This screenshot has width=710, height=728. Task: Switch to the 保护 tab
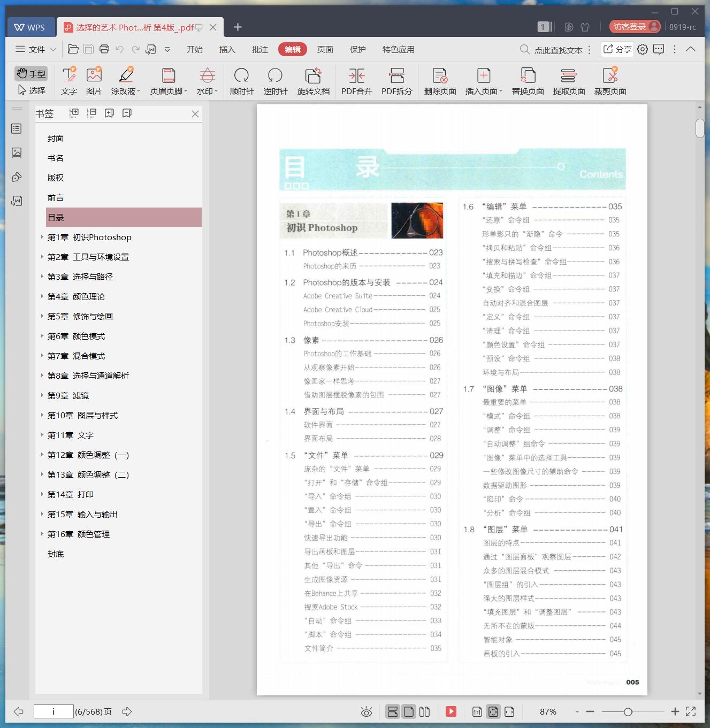click(x=358, y=49)
